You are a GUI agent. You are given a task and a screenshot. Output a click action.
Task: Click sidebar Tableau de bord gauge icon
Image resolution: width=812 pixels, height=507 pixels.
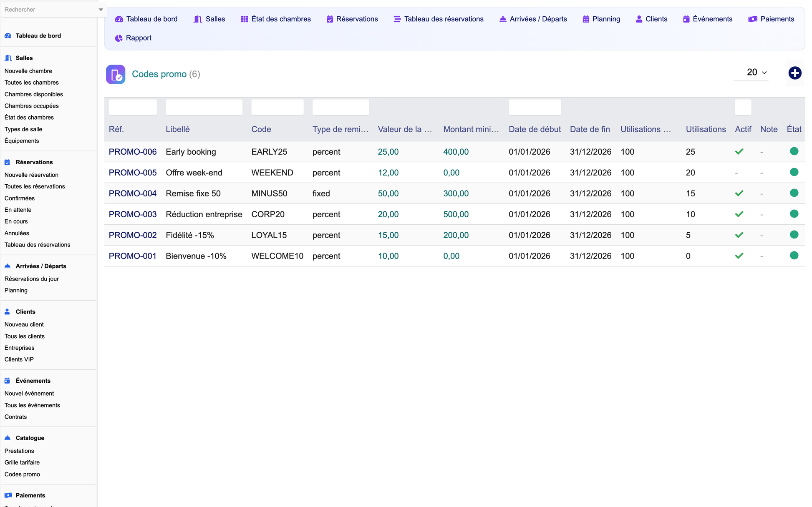[8, 36]
